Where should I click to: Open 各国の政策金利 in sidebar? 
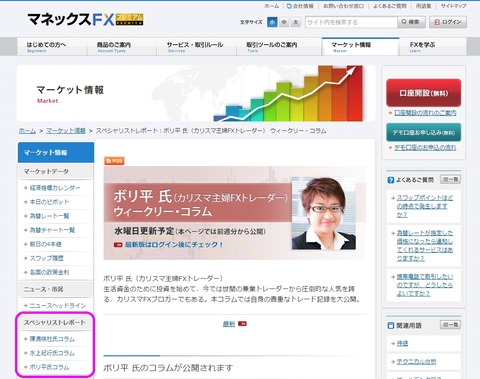coord(49,272)
